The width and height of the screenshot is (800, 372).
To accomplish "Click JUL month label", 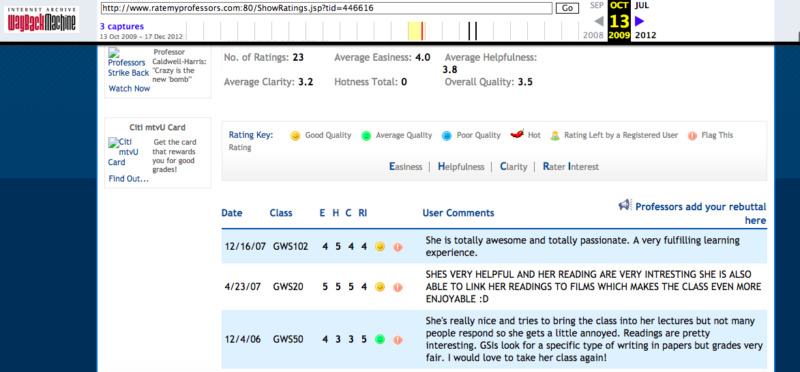I will coord(642,6).
